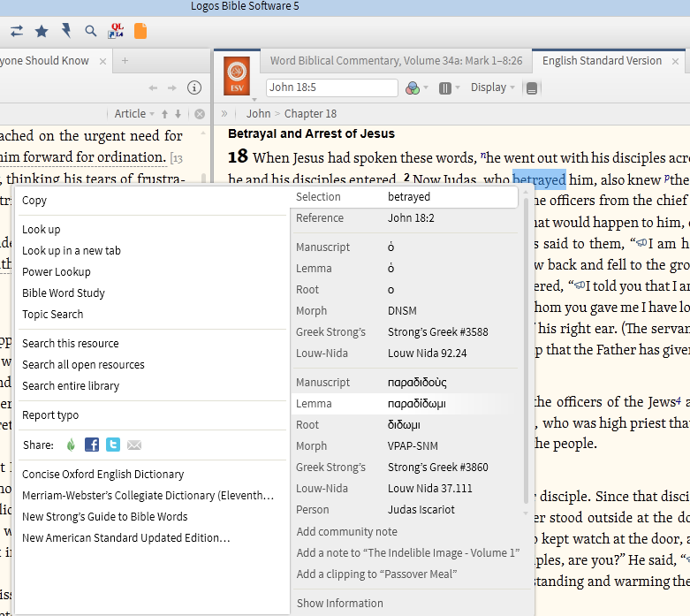The width and height of the screenshot is (690, 616).
Task: Expand the double chevron in breadcrumb bar
Action: pos(224,114)
